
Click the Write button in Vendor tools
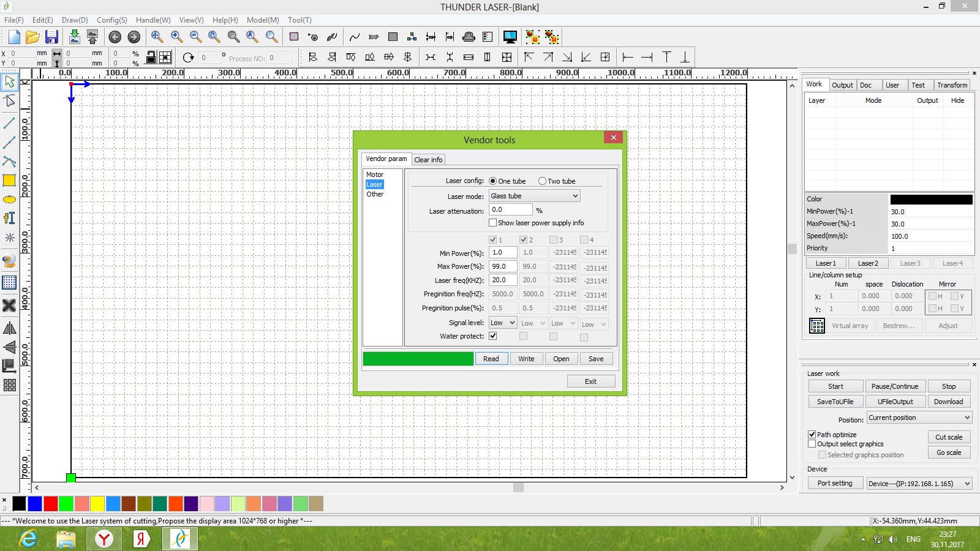coord(526,359)
